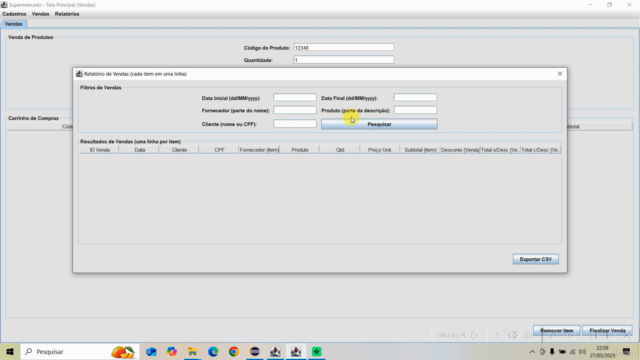Click the battery tray icon
The image size is (640, 360).
562,352
